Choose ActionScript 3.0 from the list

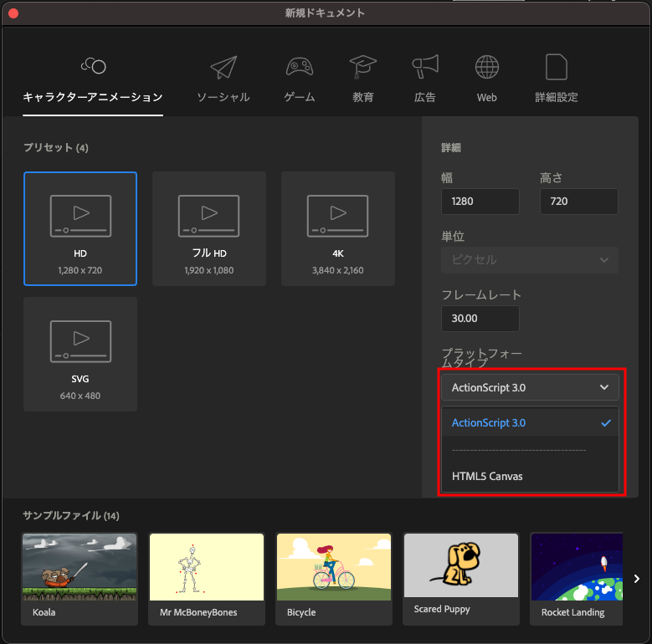click(530, 423)
